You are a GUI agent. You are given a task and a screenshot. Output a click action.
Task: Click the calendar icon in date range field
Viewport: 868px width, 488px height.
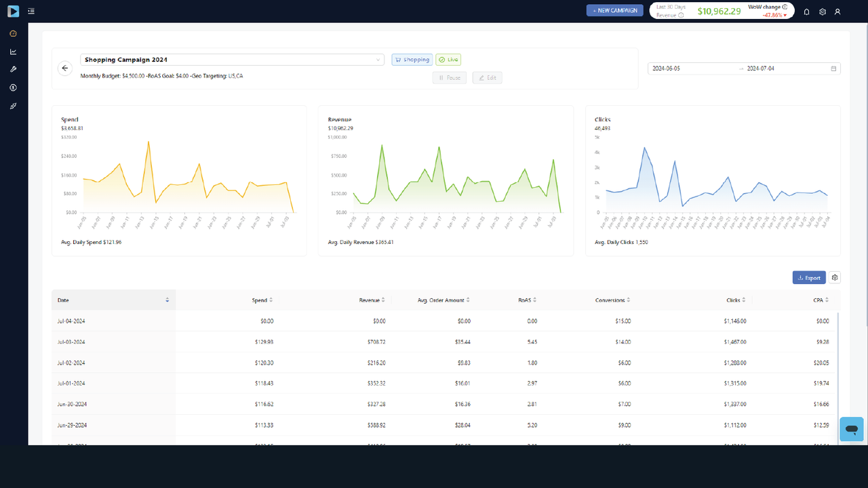point(833,68)
